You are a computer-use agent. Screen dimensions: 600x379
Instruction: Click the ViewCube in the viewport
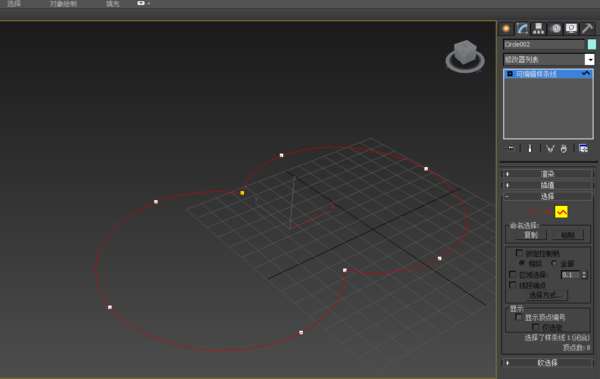[x=465, y=56]
